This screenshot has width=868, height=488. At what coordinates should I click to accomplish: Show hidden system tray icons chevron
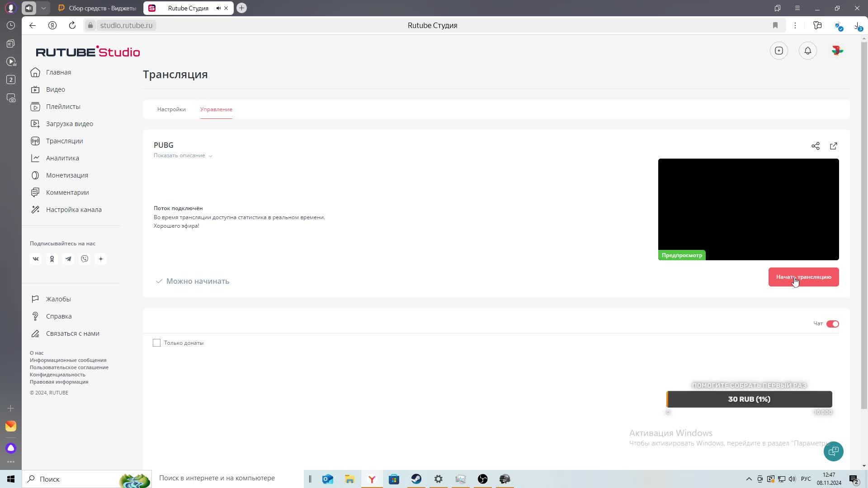click(749, 479)
